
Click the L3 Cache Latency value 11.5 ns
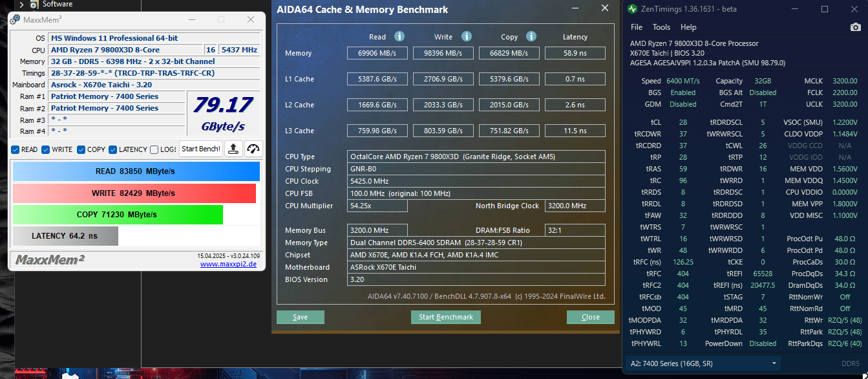pyautogui.click(x=575, y=131)
